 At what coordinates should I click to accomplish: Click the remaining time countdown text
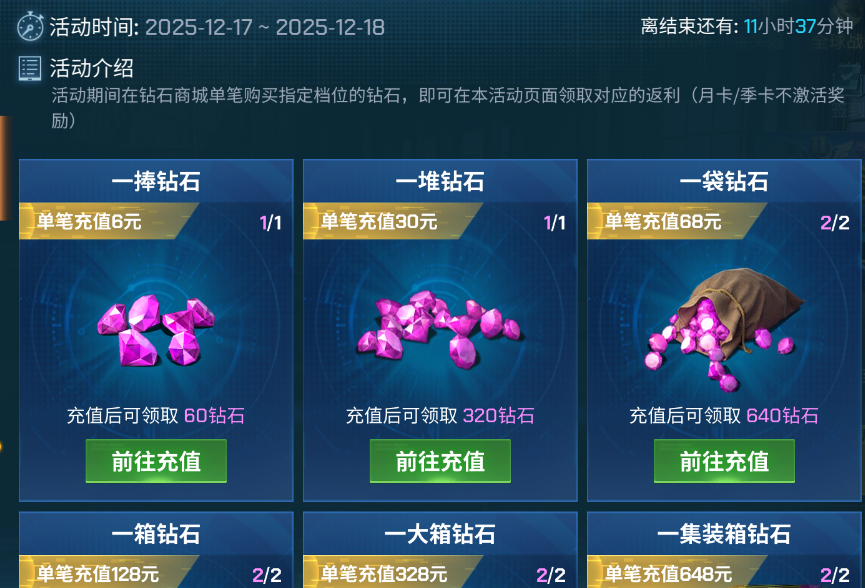coord(747,26)
